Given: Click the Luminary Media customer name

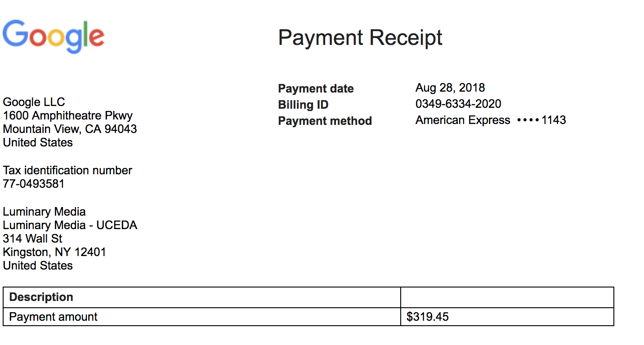Looking at the screenshot, I should (44, 212).
